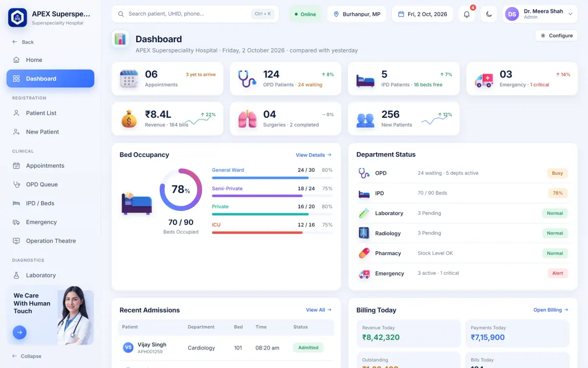Click the location pin icon

(x=336, y=14)
